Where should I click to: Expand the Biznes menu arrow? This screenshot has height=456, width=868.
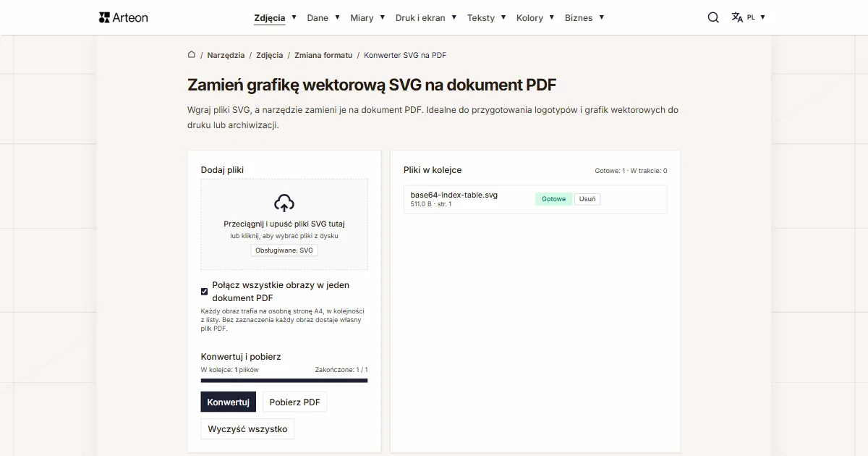601,17
